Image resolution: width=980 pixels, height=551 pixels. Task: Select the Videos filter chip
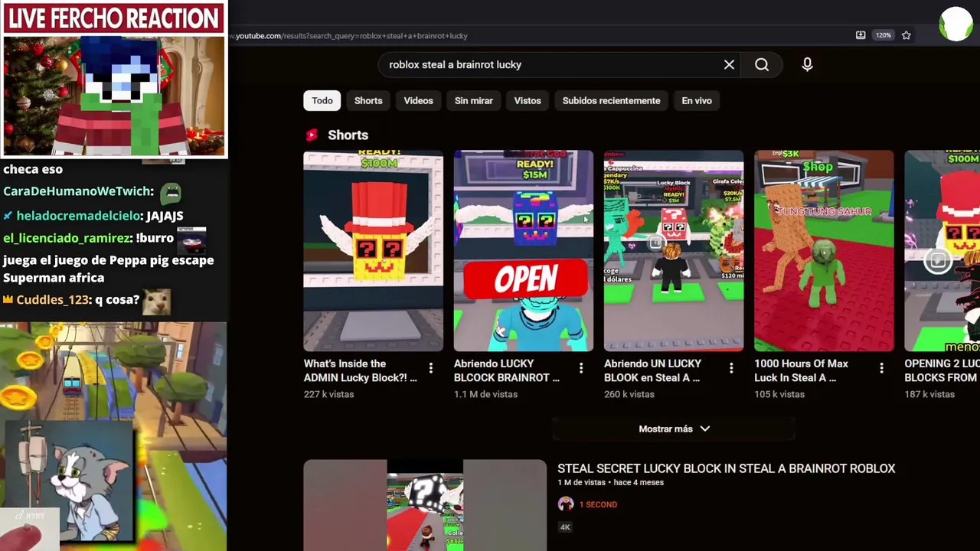pyautogui.click(x=418, y=100)
